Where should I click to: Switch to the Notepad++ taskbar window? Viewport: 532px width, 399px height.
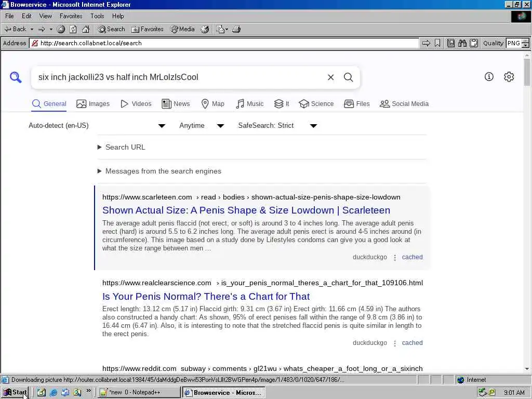(x=139, y=393)
